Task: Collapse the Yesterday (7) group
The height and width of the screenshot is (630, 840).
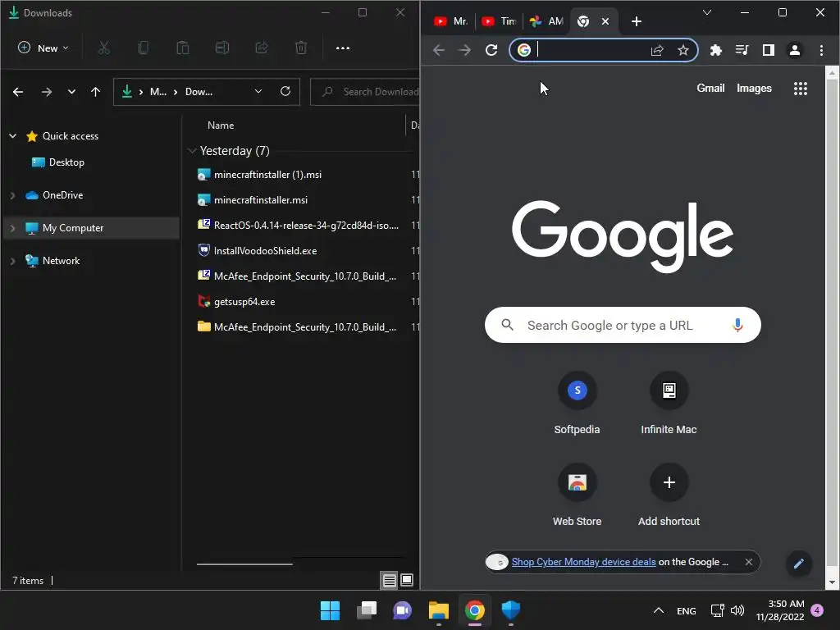Action: pos(192,151)
